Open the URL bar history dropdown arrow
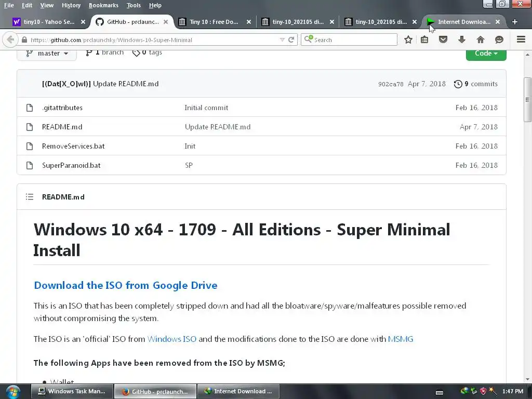 point(282,39)
